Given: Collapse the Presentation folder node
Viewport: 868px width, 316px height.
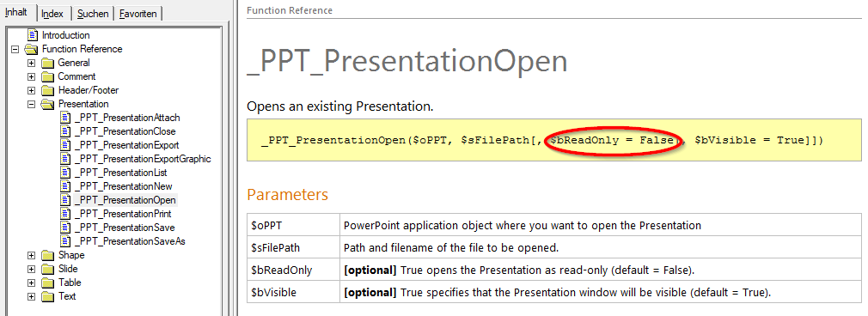Looking at the screenshot, I should [32, 104].
